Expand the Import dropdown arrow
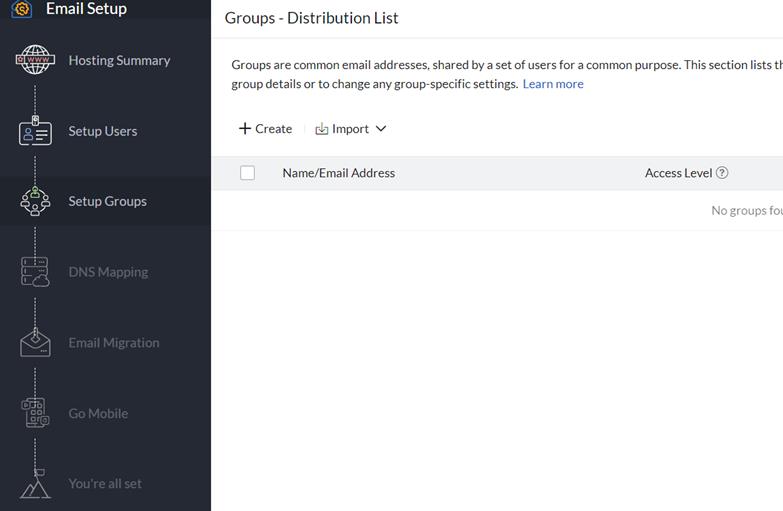The width and height of the screenshot is (783, 511). 381,129
